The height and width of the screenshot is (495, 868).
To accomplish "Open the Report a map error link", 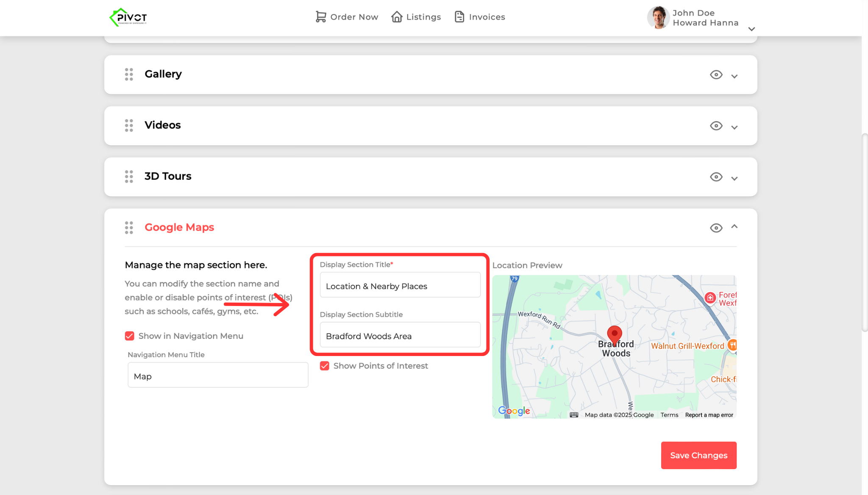I will [709, 415].
